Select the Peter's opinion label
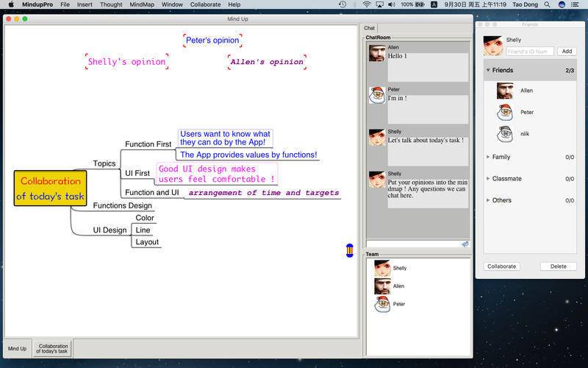588x368 pixels. 212,40
